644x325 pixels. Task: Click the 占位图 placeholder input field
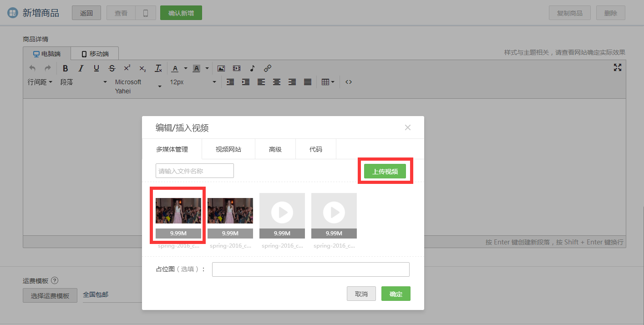pyautogui.click(x=310, y=269)
